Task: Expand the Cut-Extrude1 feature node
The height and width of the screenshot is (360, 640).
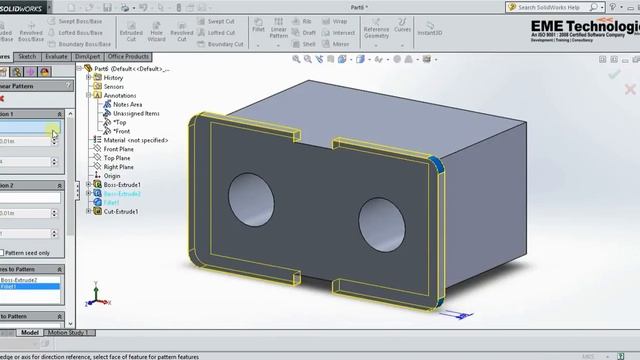Action: tap(89, 211)
